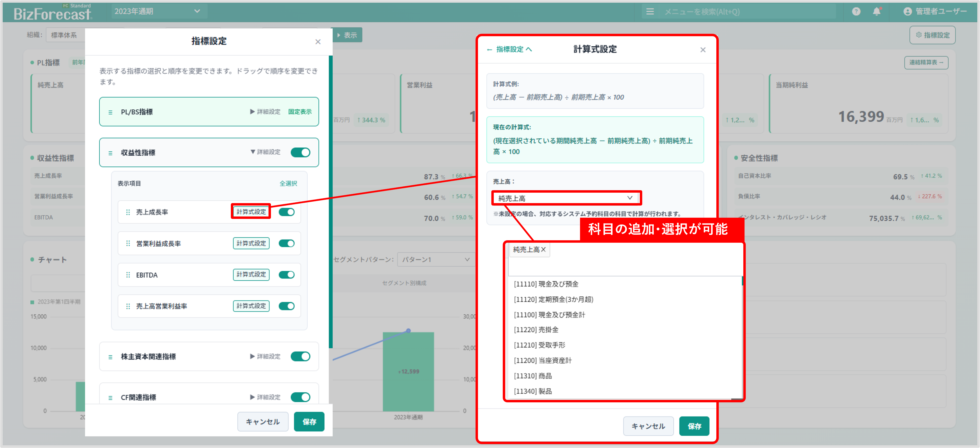This screenshot has height=448, width=980.
Task: Click the reorder handle for 株主資本関連指標
Action: (x=110, y=357)
